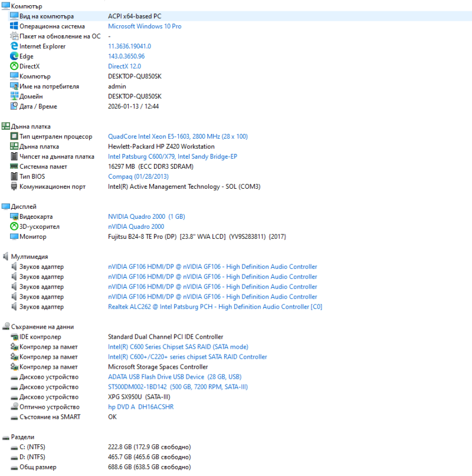Viewport: 472px width, 476px height.
Task: Open the NVIDIA Quadro 2000 (1 GB) link
Action: coord(146,216)
